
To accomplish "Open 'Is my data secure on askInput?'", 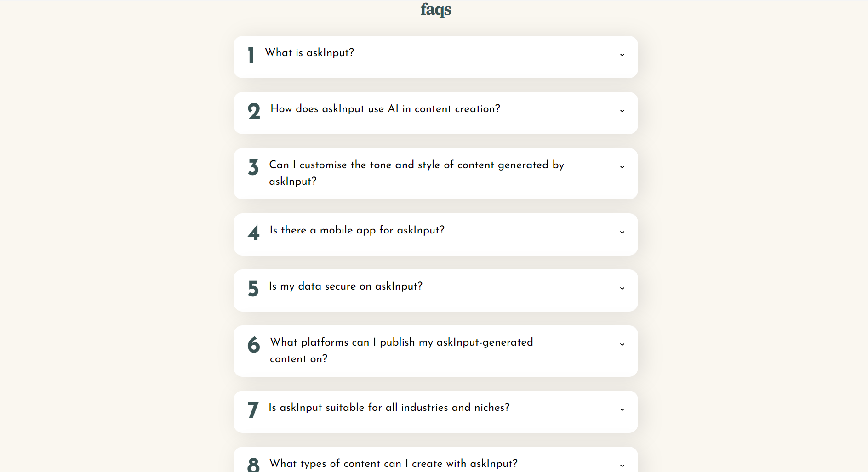I will pyautogui.click(x=345, y=286).
